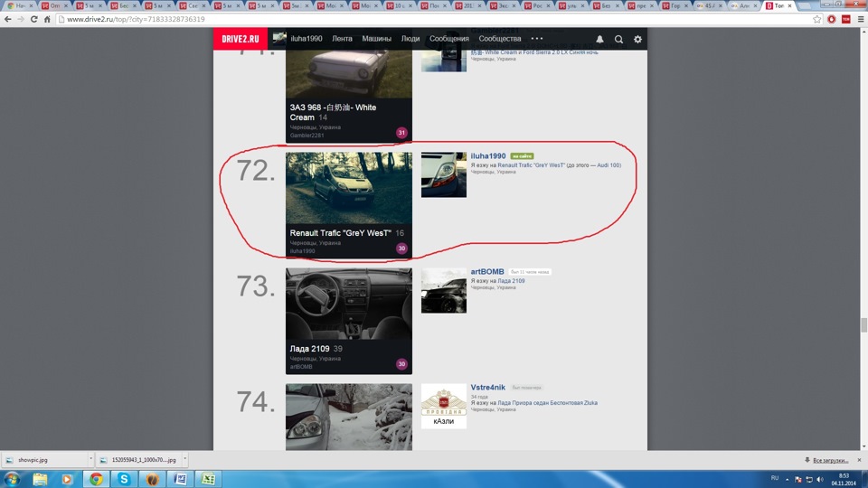Switch to the first Нач tab

pos(20,5)
